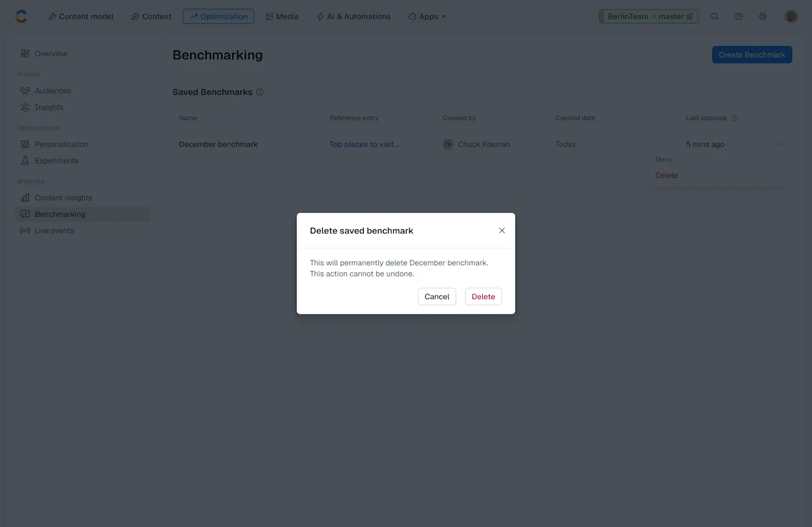Open the help question-mark icon
812x527 pixels.
point(739,16)
